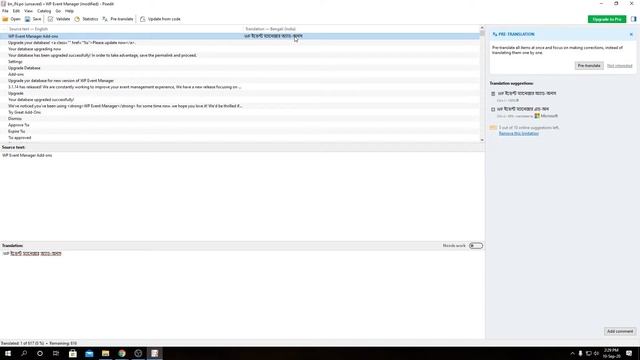
Task: Click the Add comment button
Action: pyautogui.click(x=620, y=331)
